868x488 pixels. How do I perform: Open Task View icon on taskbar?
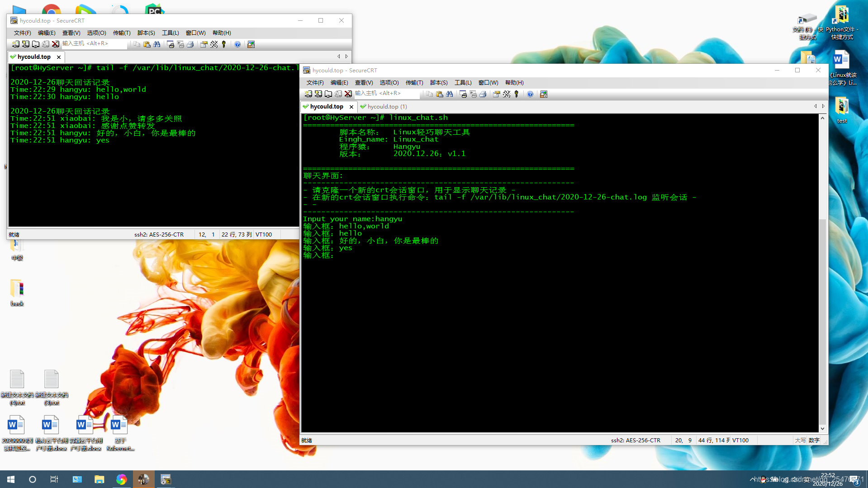pyautogui.click(x=54, y=479)
